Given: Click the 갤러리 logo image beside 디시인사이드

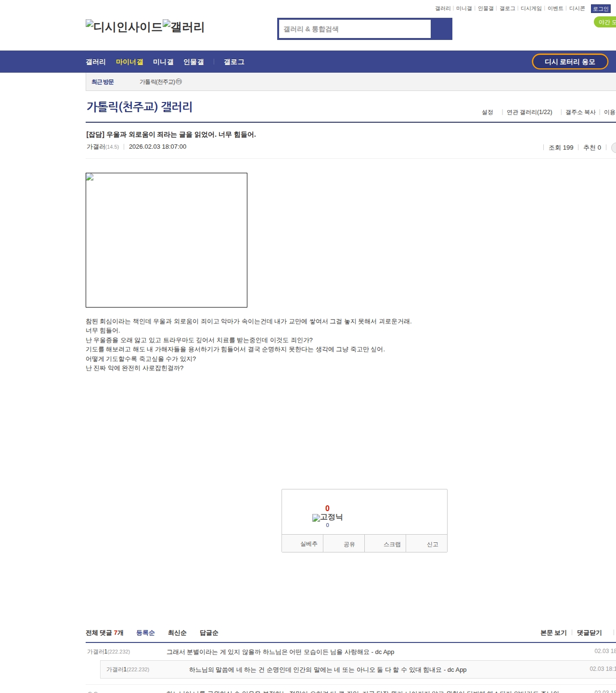Looking at the screenshot, I should [x=183, y=26].
